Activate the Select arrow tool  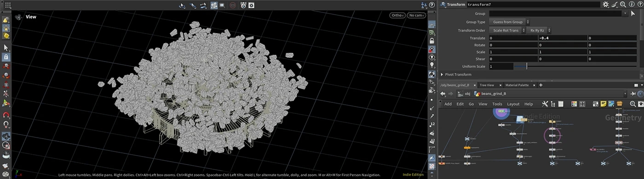[6, 48]
